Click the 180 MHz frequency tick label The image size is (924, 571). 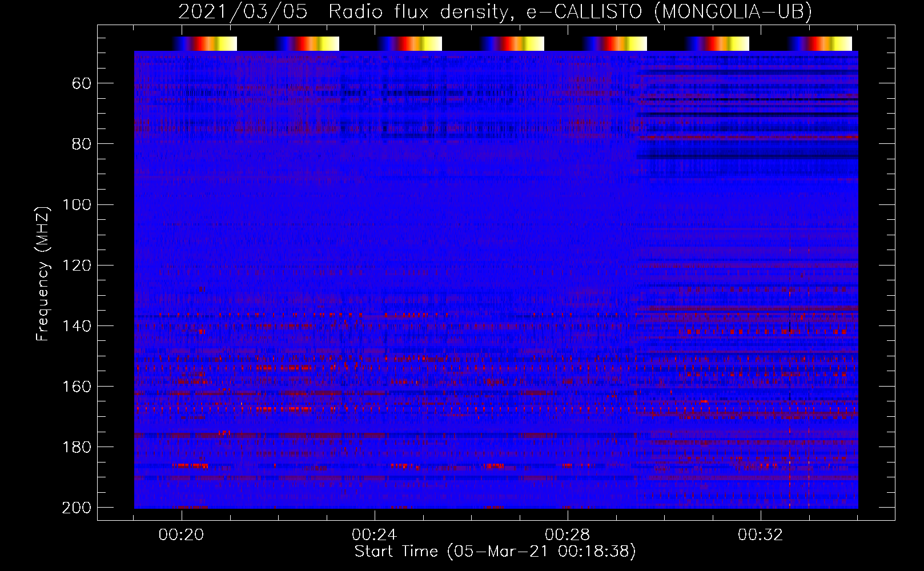77,447
